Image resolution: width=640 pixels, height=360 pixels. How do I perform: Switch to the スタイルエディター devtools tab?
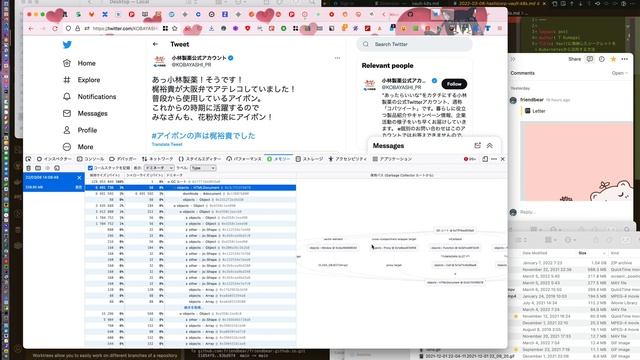pyautogui.click(x=200, y=159)
